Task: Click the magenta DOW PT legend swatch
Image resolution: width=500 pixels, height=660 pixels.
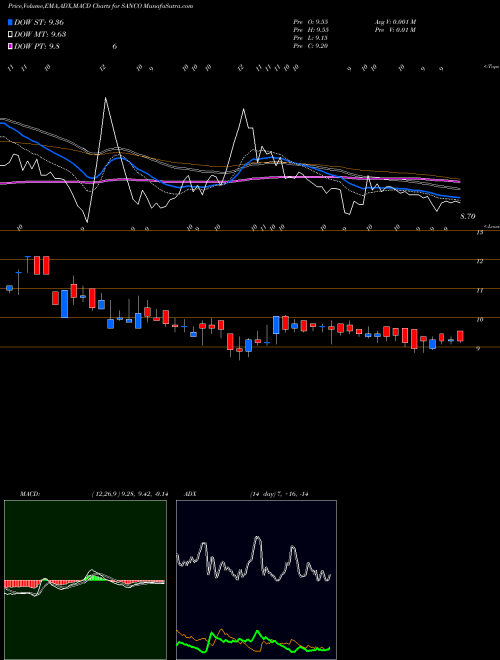Action: [x=10, y=46]
